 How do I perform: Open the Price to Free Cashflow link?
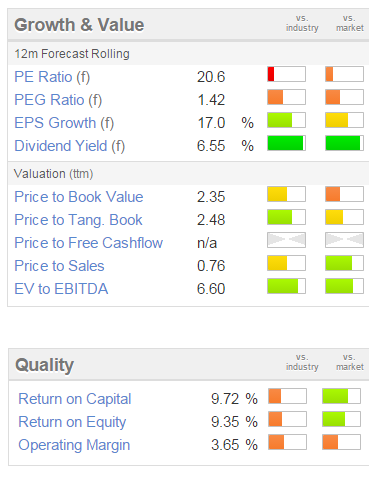point(88,243)
